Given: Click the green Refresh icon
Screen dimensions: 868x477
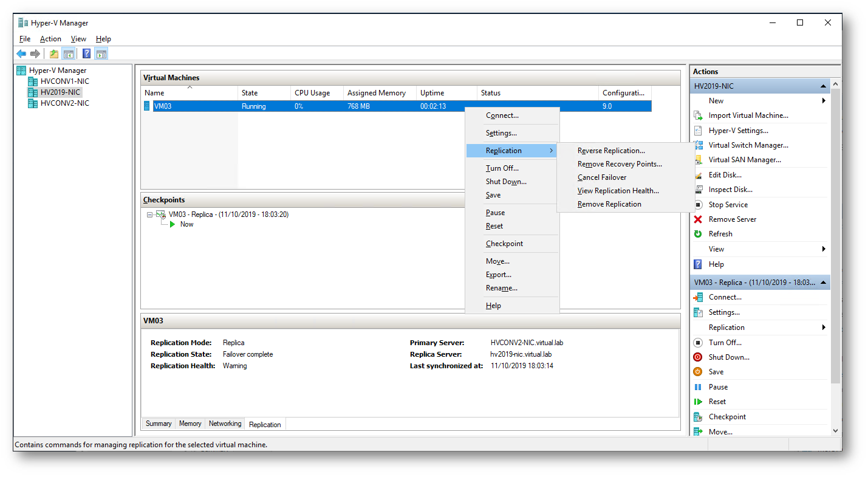Looking at the screenshot, I should 698,234.
